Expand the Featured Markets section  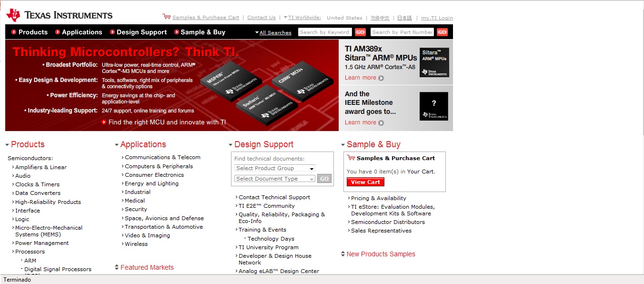(144, 267)
